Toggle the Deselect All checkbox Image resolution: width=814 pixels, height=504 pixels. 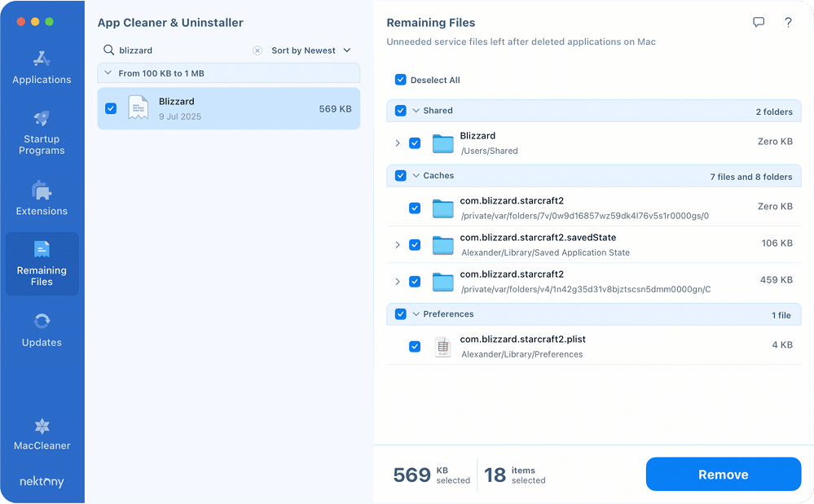pyautogui.click(x=400, y=80)
